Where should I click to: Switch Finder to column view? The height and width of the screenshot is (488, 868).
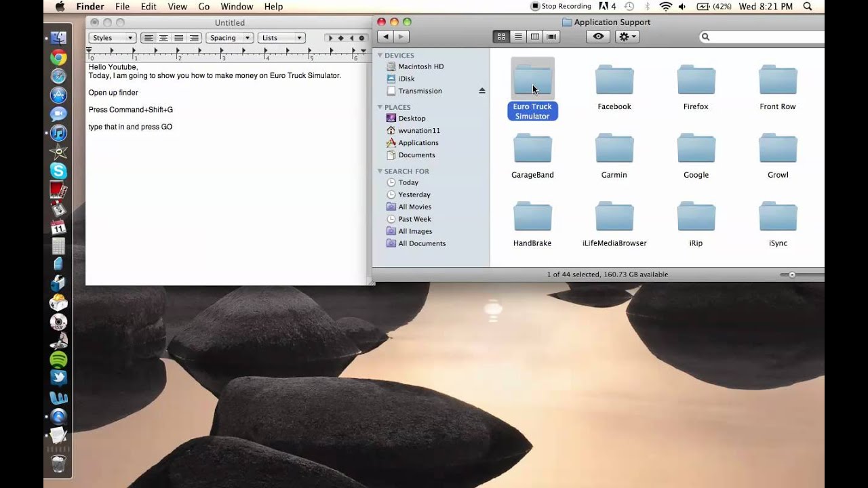[x=535, y=37]
